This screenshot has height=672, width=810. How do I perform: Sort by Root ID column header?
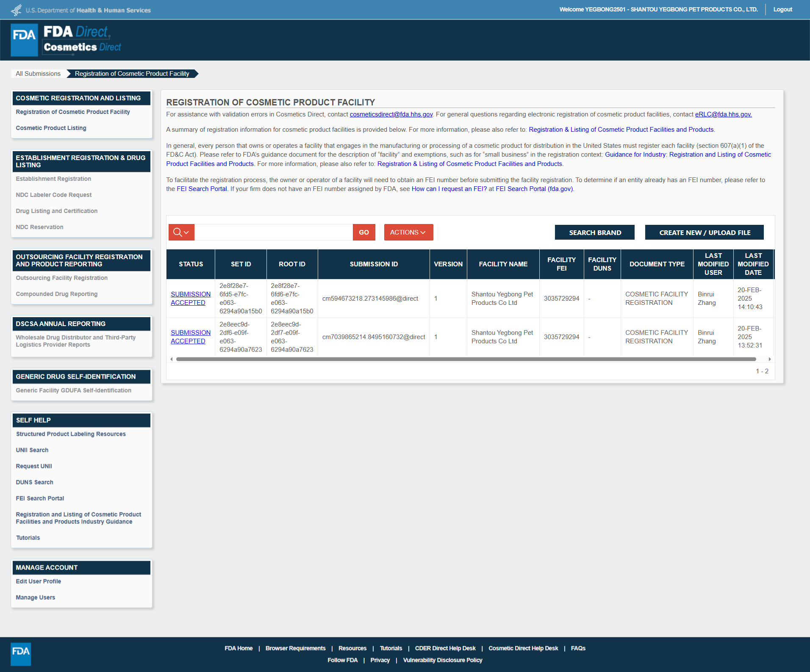click(x=292, y=264)
